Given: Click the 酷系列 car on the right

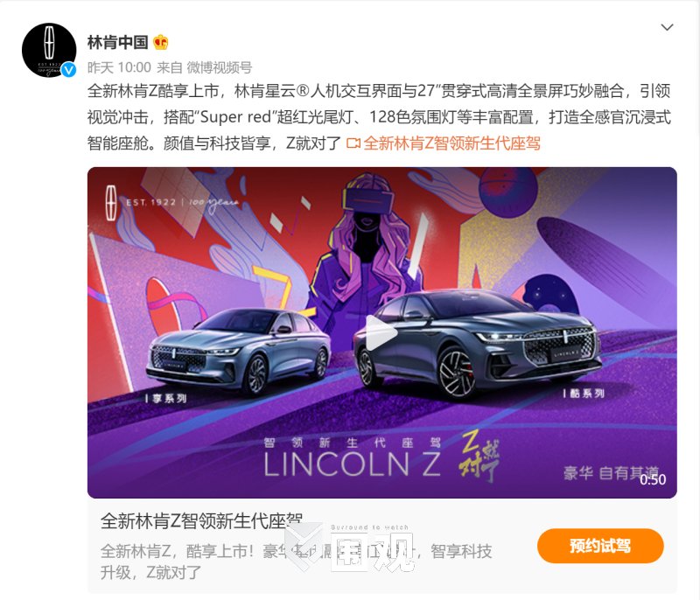Looking at the screenshot, I should tap(477, 342).
